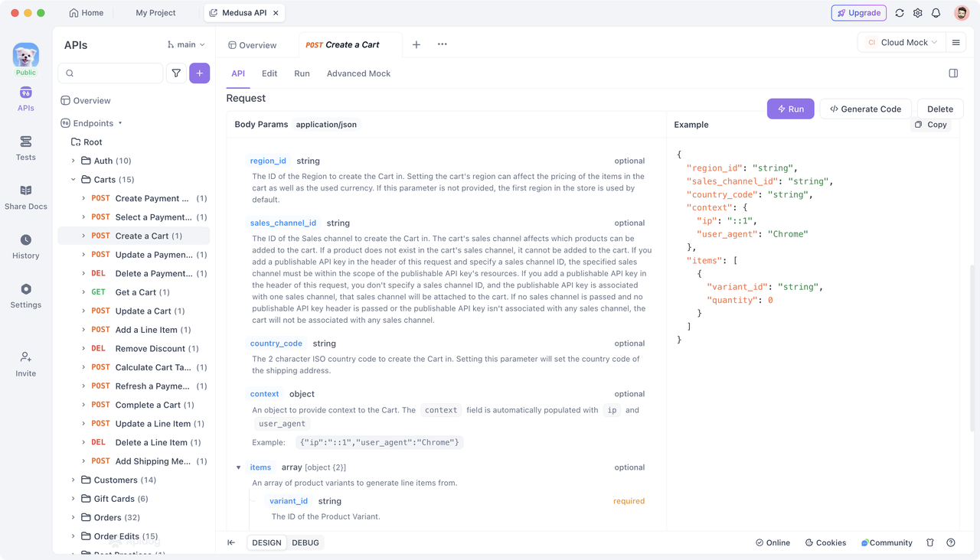
Task: Expand the Orders folder
Action: 73,517
